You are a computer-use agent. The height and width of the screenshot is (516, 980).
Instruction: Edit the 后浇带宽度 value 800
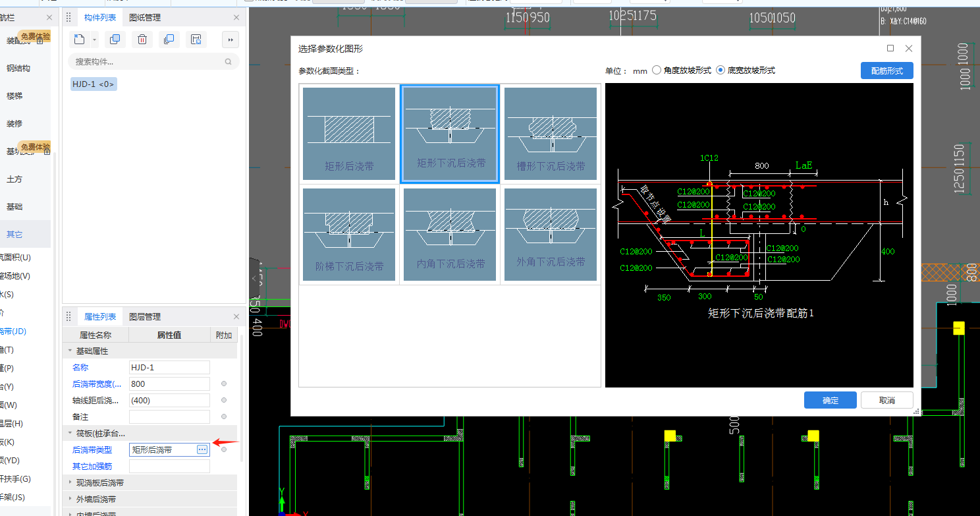click(169, 384)
